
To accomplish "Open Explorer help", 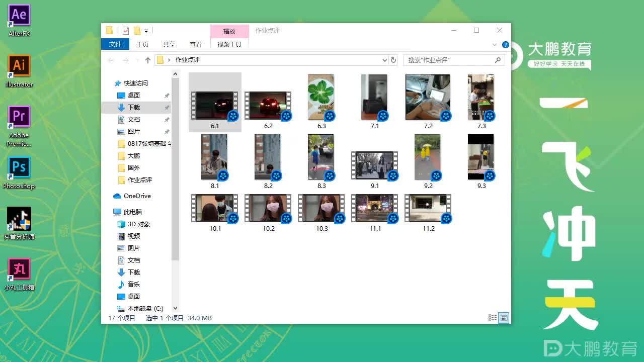I will 505,45.
